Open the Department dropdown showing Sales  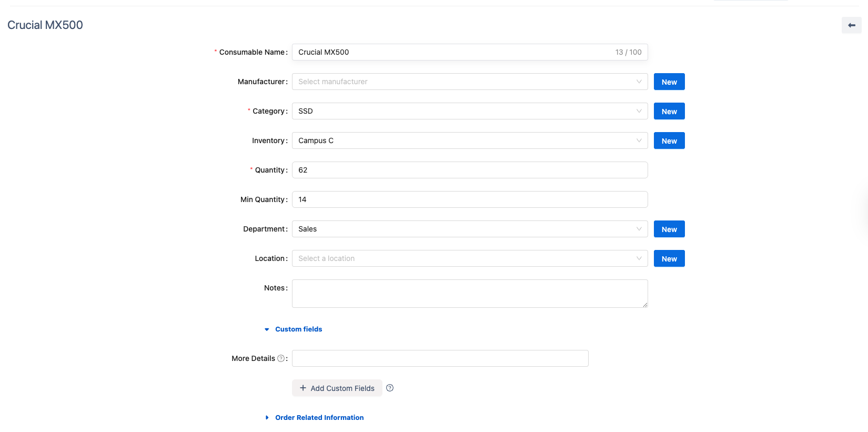(x=469, y=229)
